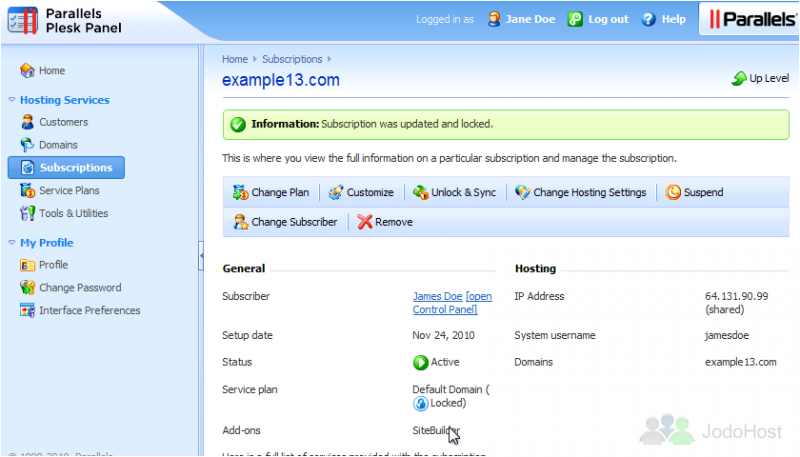
Task: Click the Up Level link text
Action: pos(769,79)
